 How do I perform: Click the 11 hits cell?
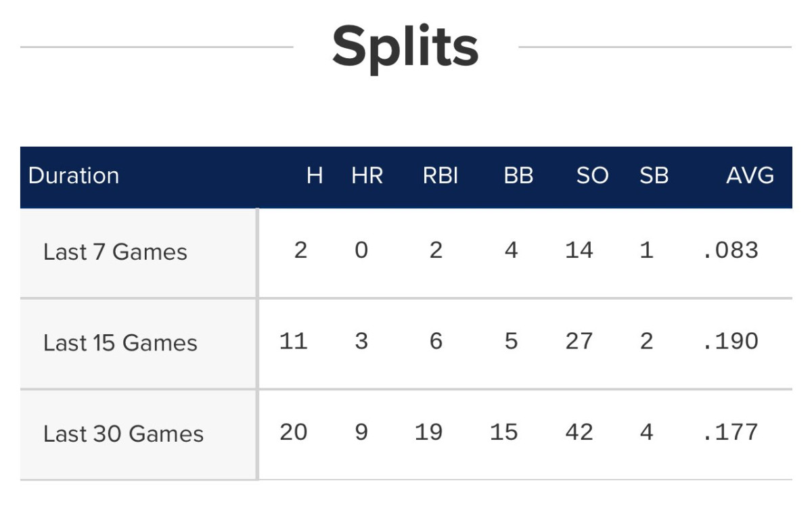[294, 341]
